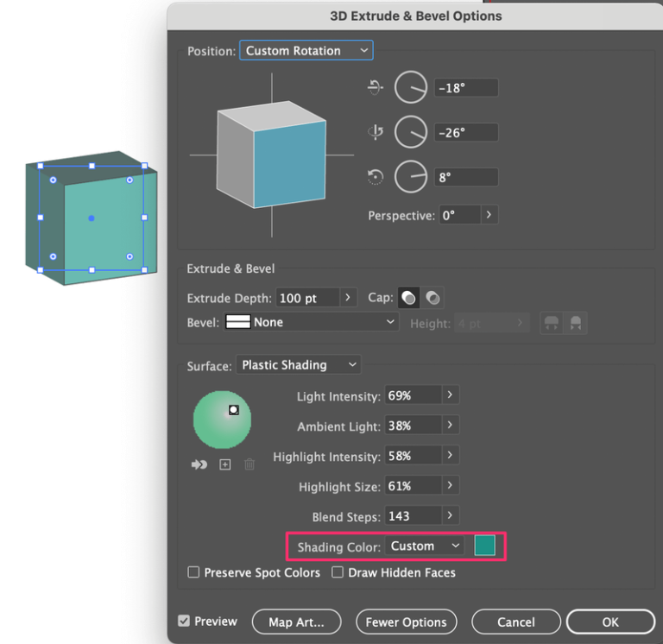663x644 pixels.
Task: Click the delete light trash icon
Action: pos(249,464)
